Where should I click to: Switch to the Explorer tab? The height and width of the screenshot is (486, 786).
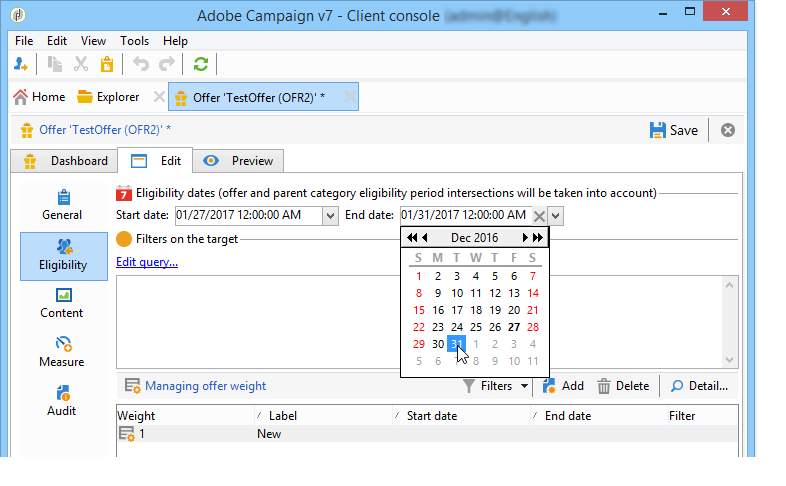(108, 97)
